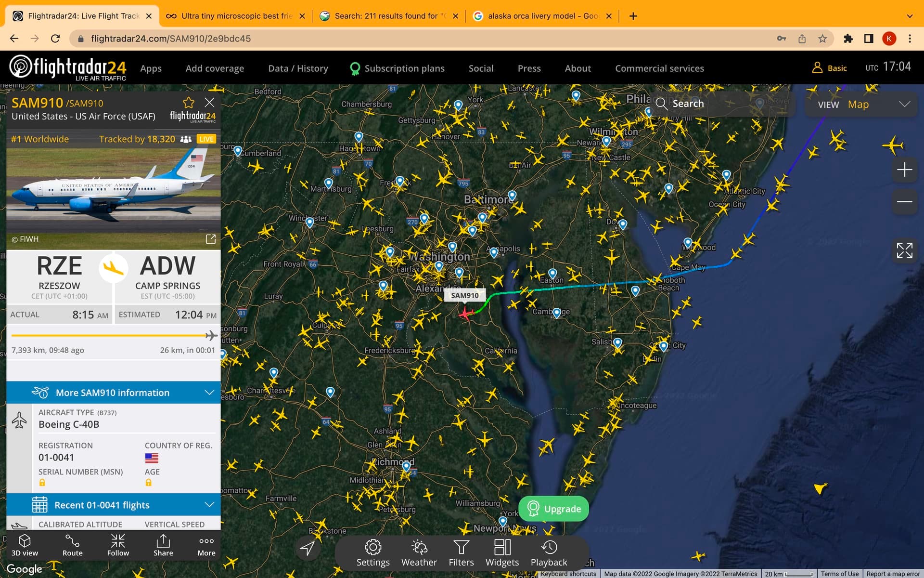Zoom in the map with plus button
The image size is (924, 578).
coord(904,170)
